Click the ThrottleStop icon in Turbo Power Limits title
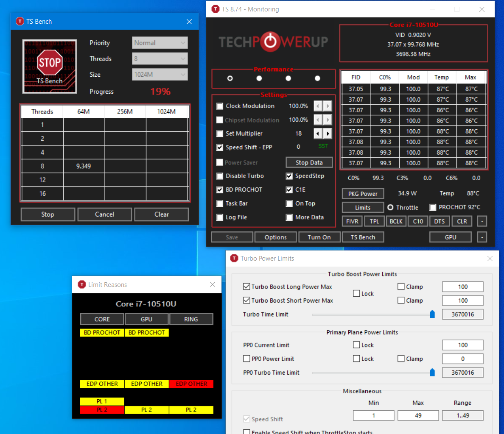The width and height of the screenshot is (504, 434). click(x=234, y=259)
